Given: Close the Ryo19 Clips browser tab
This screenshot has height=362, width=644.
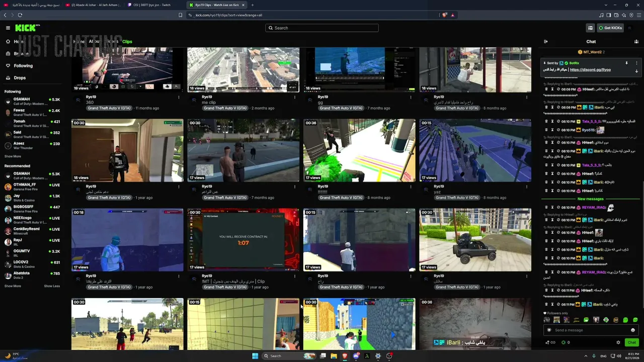Looking at the screenshot, I should [x=243, y=5].
